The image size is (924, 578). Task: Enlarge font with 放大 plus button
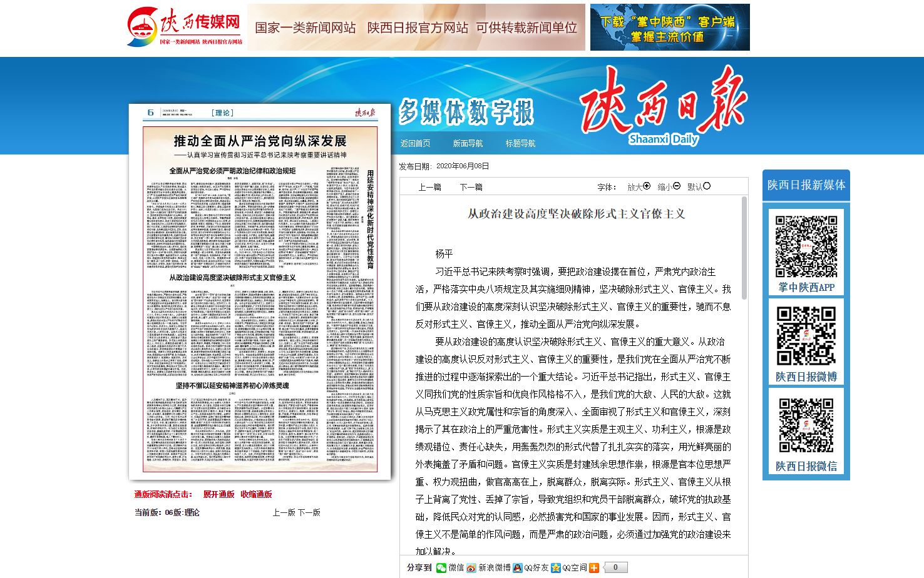point(647,186)
